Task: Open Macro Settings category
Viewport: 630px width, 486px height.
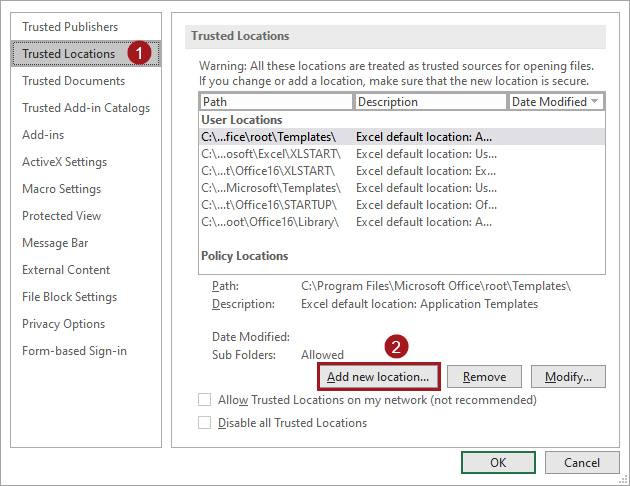Action: click(x=61, y=189)
